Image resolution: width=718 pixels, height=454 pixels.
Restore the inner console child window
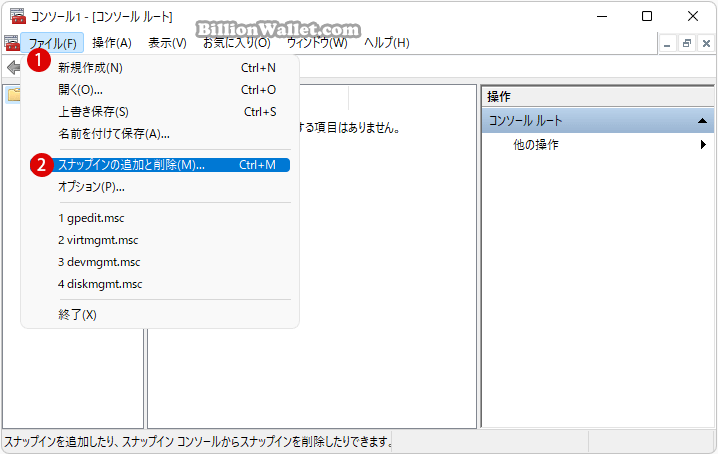pos(686,44)
